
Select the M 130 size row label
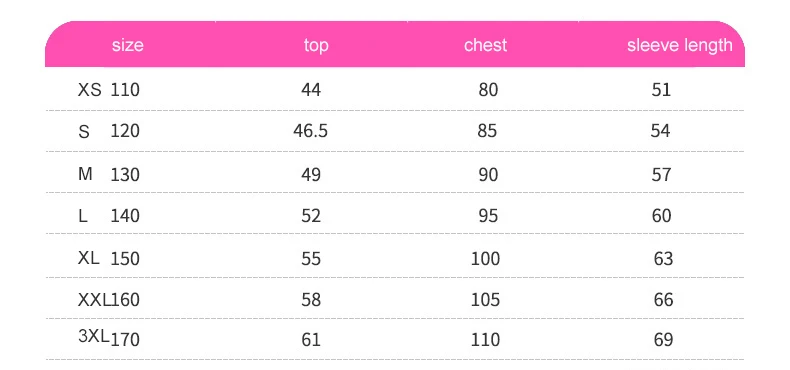coord(108,174)
